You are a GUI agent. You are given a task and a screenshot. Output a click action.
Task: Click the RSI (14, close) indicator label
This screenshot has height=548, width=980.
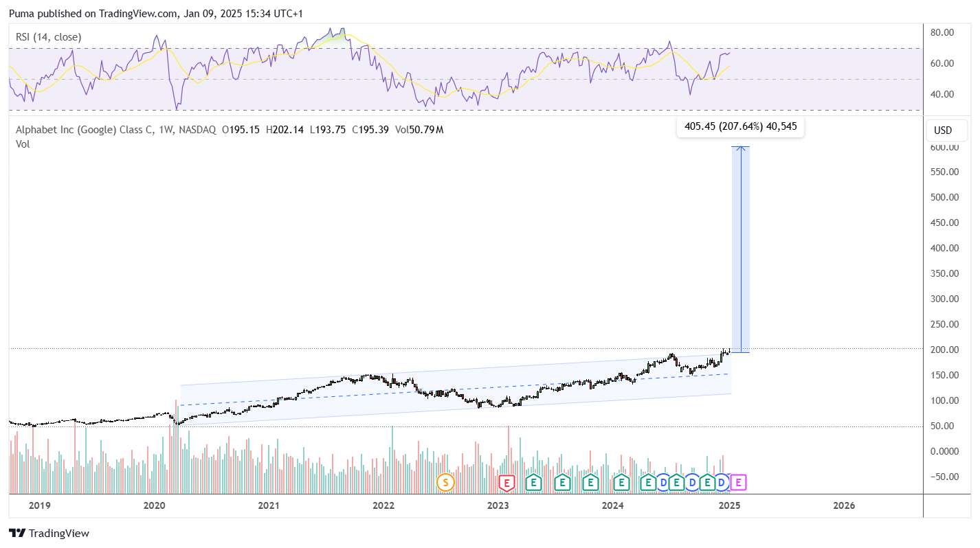pyautogui.click(x=49, y=37)
